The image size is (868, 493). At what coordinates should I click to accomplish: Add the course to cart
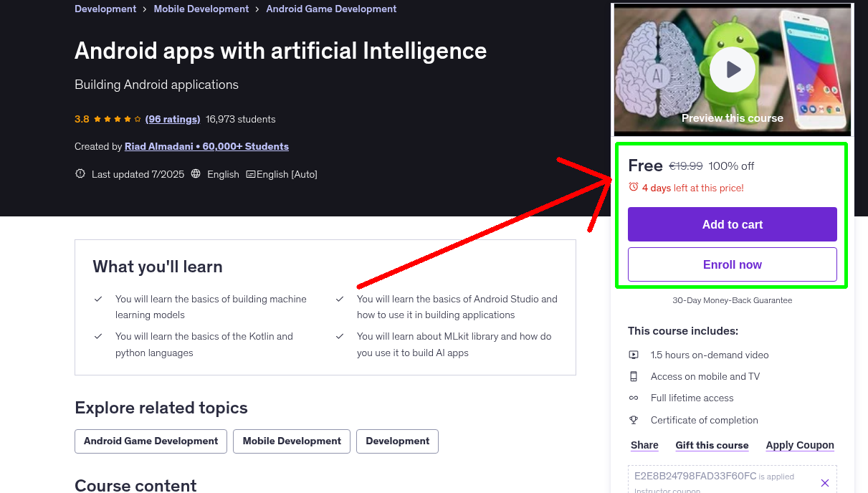[732, 224]
